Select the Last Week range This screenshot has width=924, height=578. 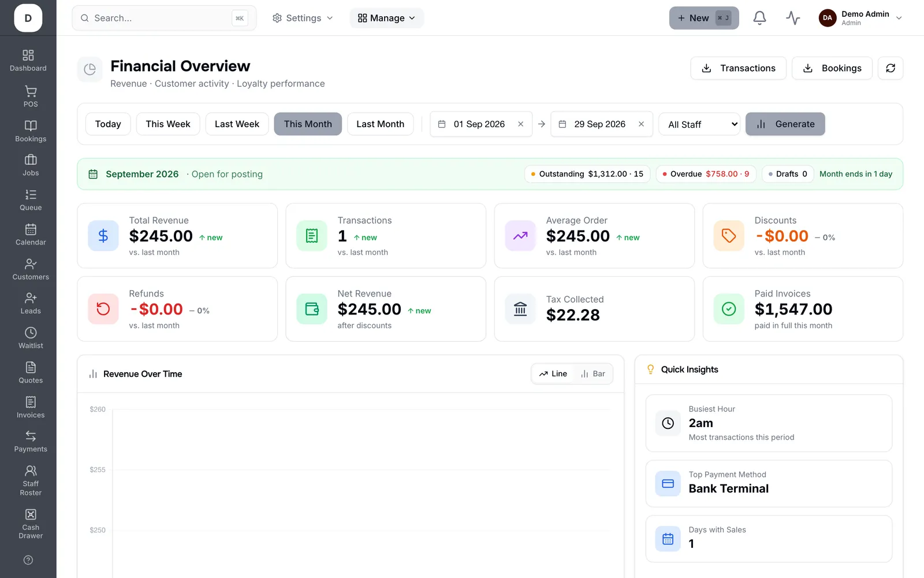[237, 124]
